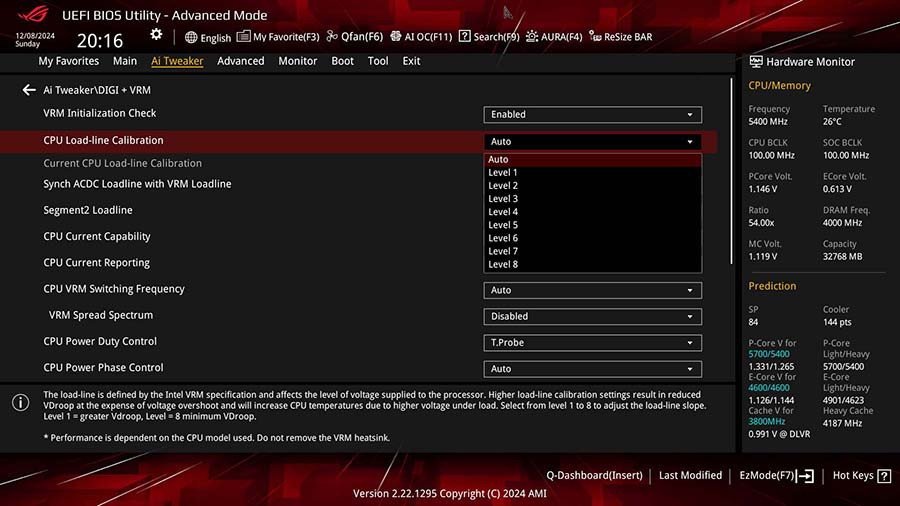The image size is (900, 506).
Task: Select the CPU Load-line Calibration row
Action: tap(358, 141)
